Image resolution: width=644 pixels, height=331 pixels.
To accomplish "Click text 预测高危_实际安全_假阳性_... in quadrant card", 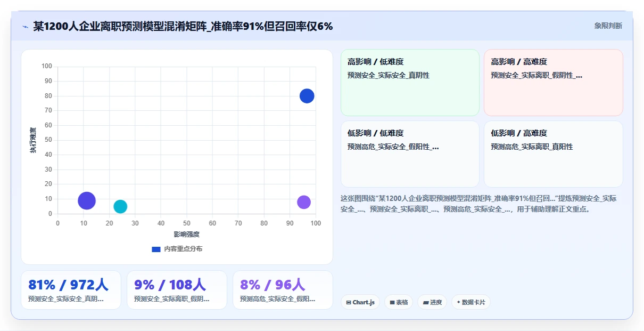I will coord(393,147).
